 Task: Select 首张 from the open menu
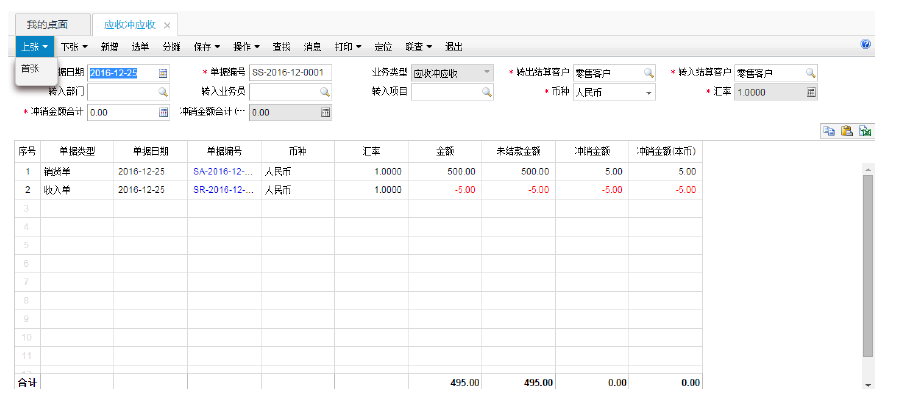[30, 69]
